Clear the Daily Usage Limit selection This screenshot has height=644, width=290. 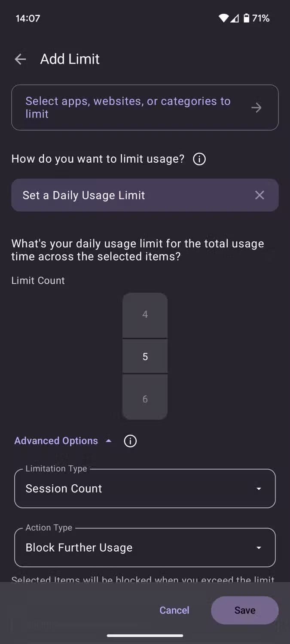point(259,195)
